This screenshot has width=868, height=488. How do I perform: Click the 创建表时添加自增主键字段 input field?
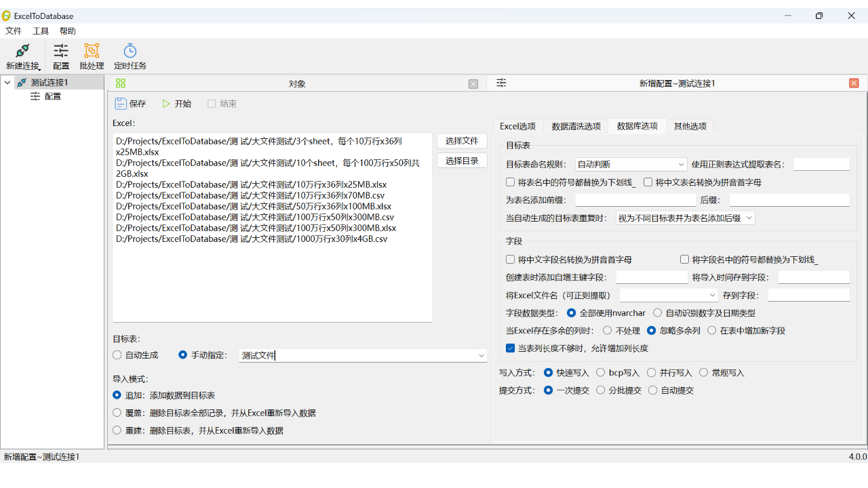point(652,277)
